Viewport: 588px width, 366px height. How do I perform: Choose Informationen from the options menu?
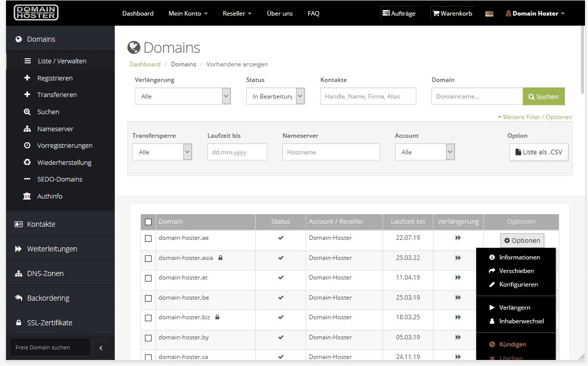pyautogui.click(x=516, y=257)
